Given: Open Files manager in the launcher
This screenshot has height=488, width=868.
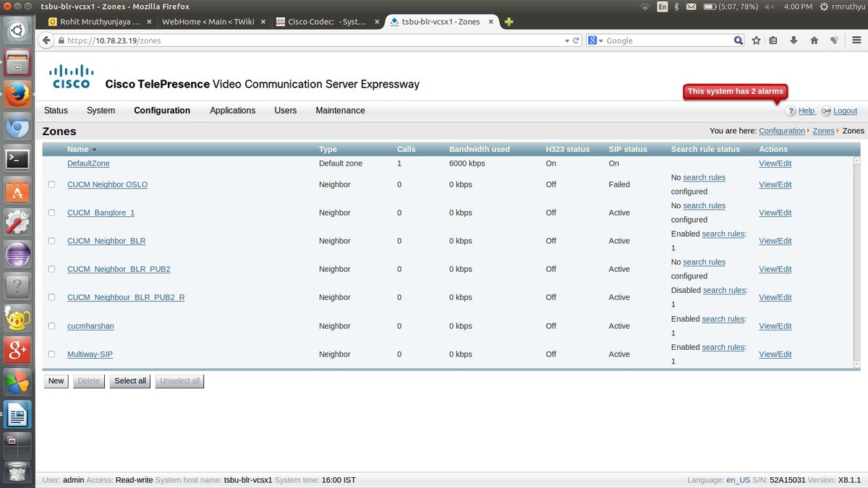Looking at the screenshot, I should pos(17,62).
